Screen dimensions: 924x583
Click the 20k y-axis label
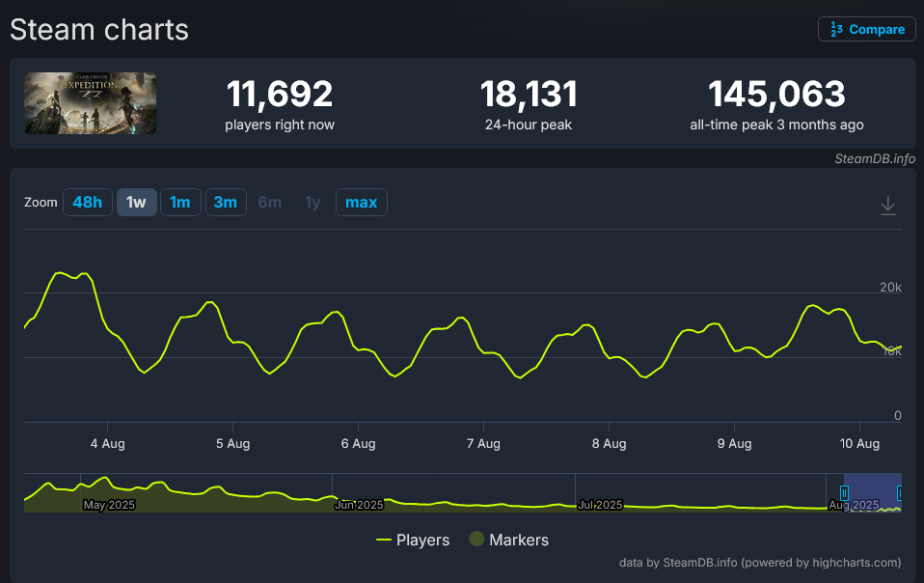(x=890, y=287)
